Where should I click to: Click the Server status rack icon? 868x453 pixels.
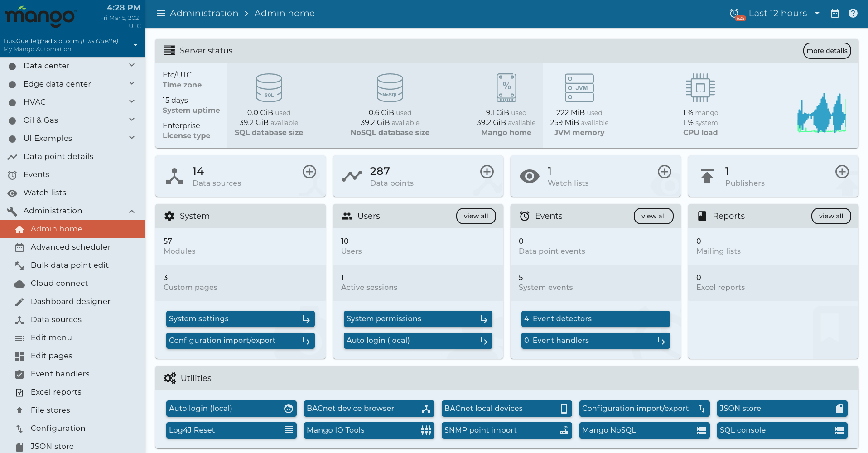point(169,50)
